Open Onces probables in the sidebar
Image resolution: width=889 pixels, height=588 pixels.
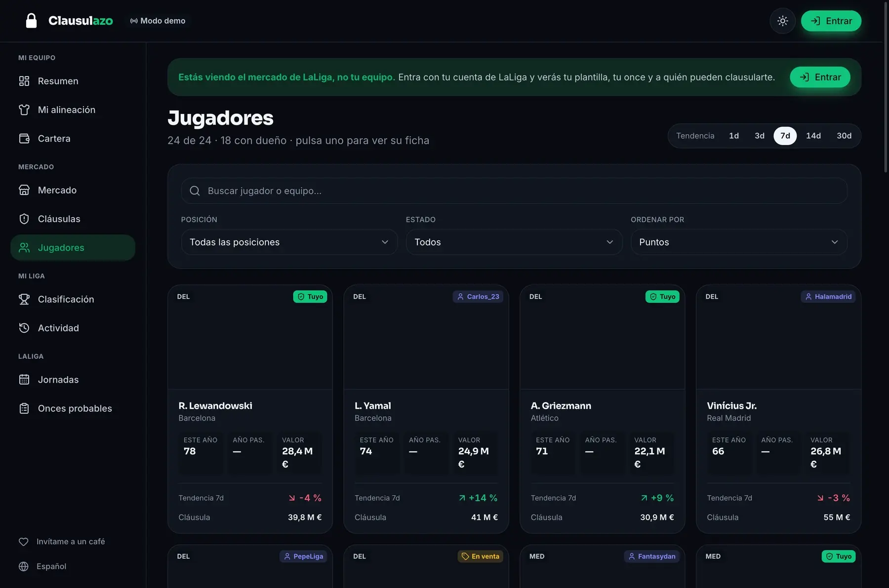[73, 408]
